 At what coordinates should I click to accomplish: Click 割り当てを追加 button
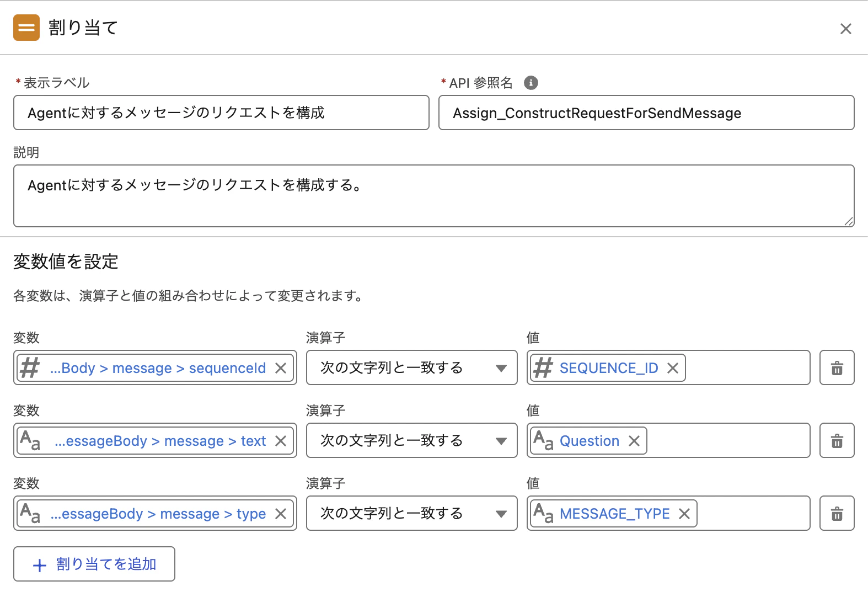click(x=94, y=564)
